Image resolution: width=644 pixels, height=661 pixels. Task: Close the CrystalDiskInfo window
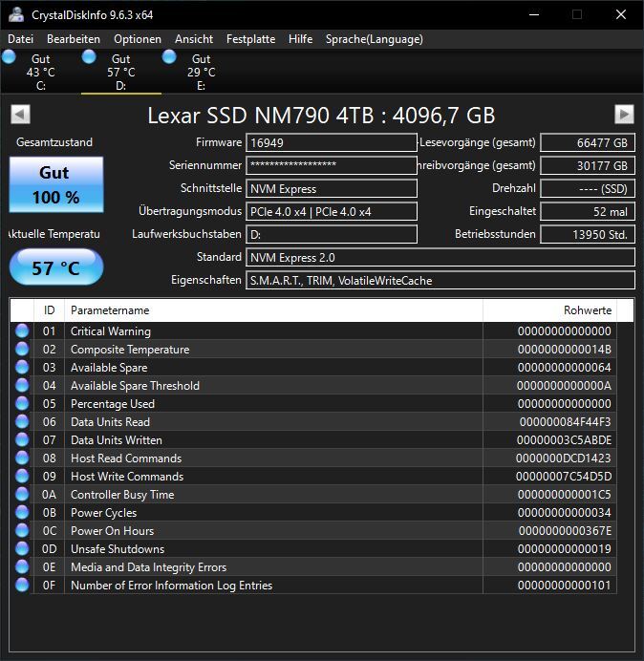621,14
